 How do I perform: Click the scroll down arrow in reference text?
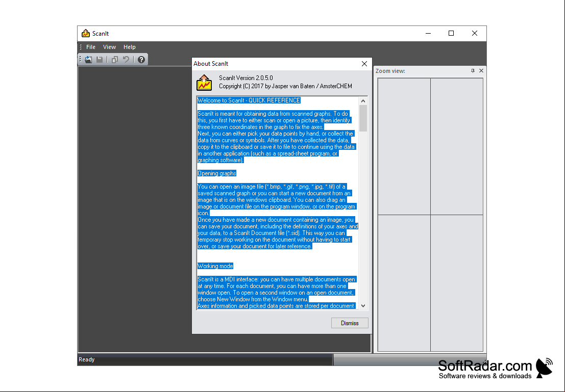click(x=363, y=306)
